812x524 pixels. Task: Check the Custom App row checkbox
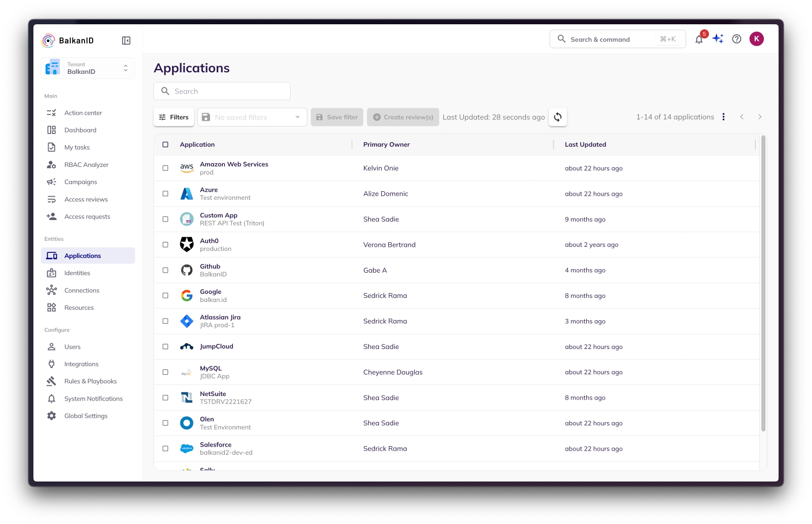[x=165, y=219]
